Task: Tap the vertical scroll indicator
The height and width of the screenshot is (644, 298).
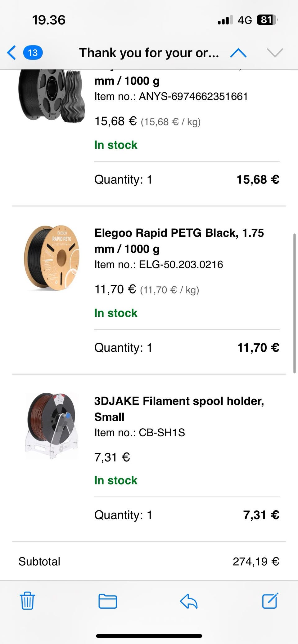Action: click(294, 304)
